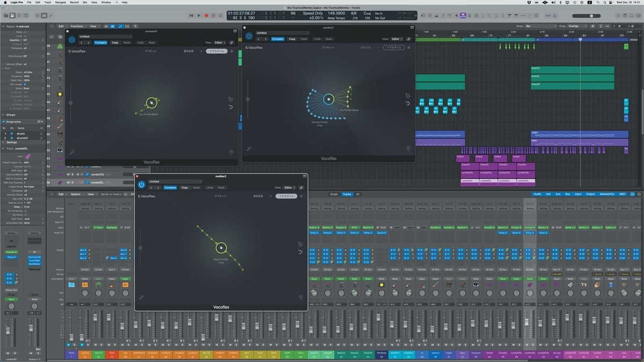Adjust vertical slider in voxAexHi Vocoflex

70,102
